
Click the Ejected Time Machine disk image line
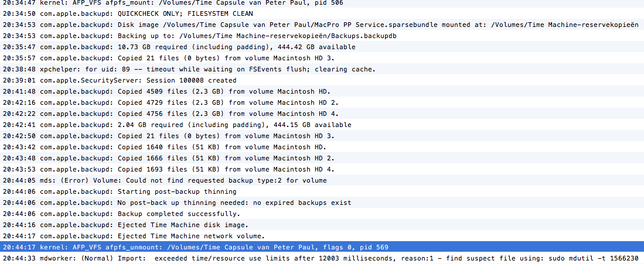coord(322,225)
